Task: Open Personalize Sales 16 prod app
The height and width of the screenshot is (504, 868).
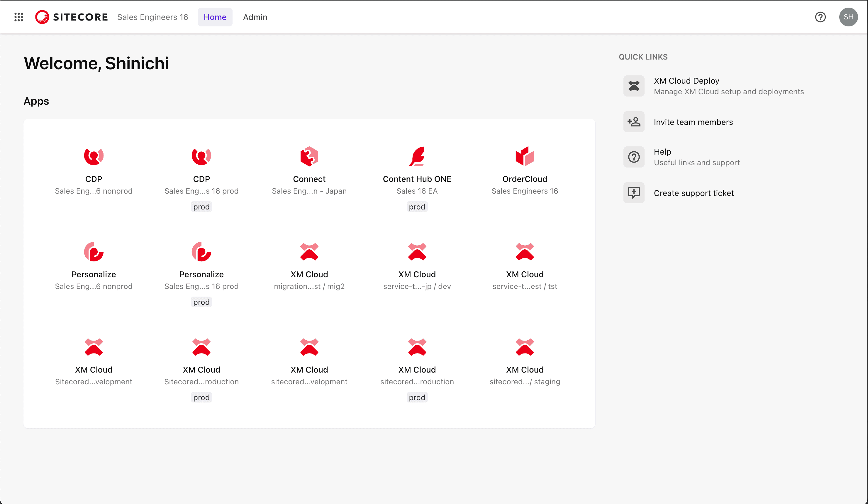Action: [x=201, y=252]
